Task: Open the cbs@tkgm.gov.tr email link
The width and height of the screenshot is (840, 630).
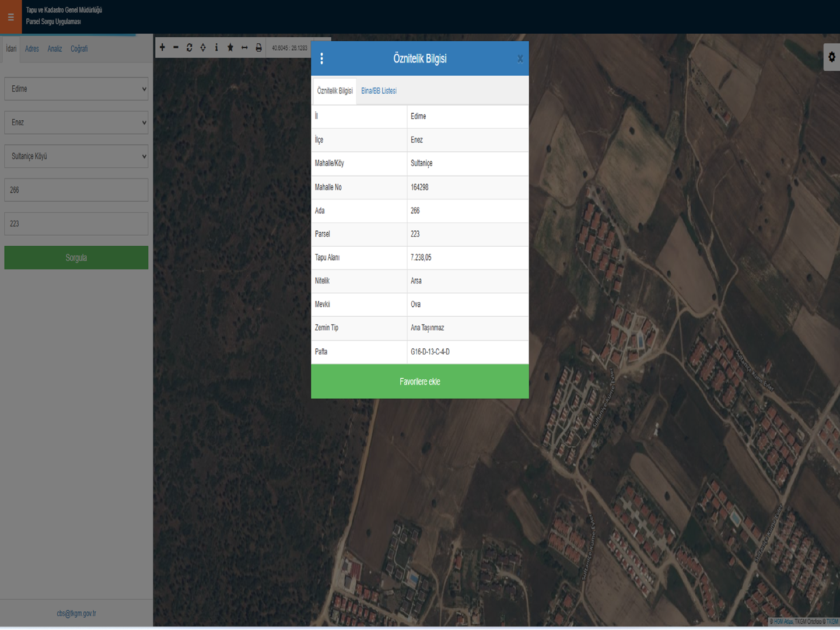Action: point(76,614)
